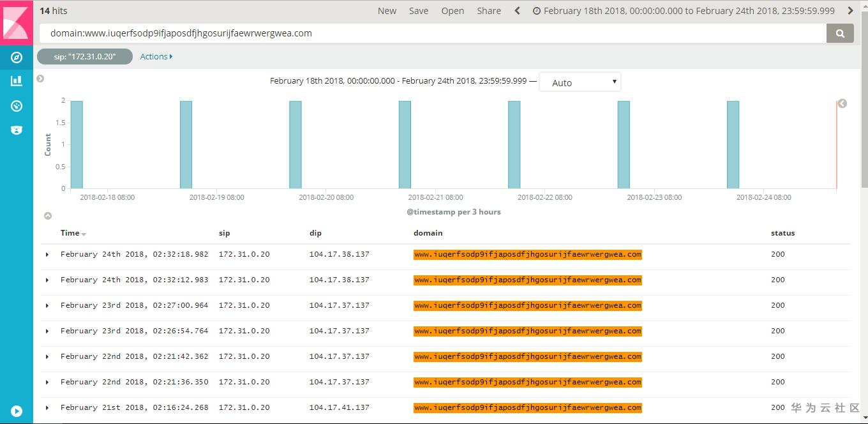The height and width of the screenshot is (424, 868).
Task: Hide histogram with right-side collapse arrow
Action: click(842, 103)
